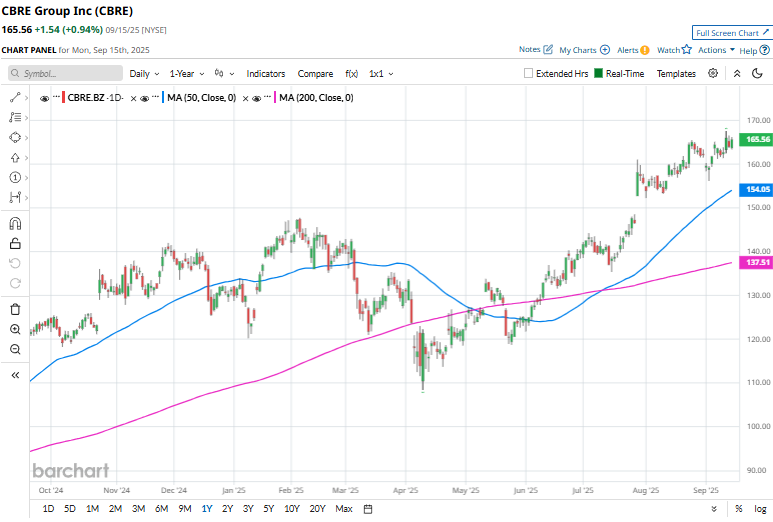
Task: Open chart settings gear icon
Action: [x=713, y=73]
